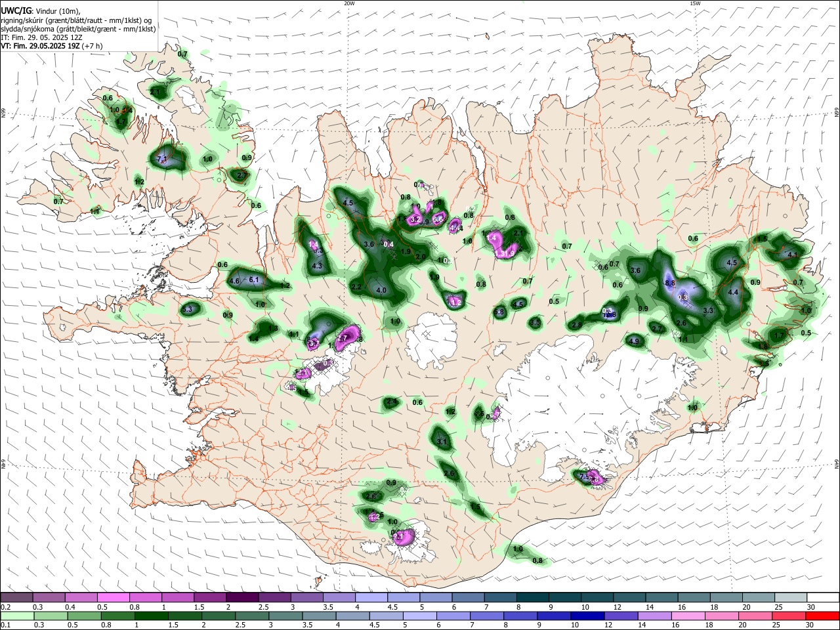Choose the light lavender 4 snow legend swatch
The width and height of the screenshot is (840, 630).
click(370, 598)
